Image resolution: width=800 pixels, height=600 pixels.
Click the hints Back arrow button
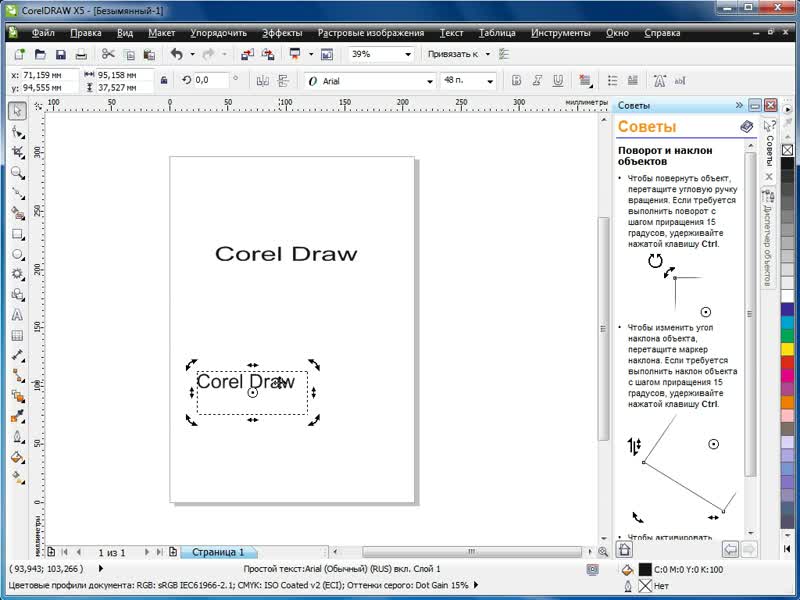click(731, 549)
